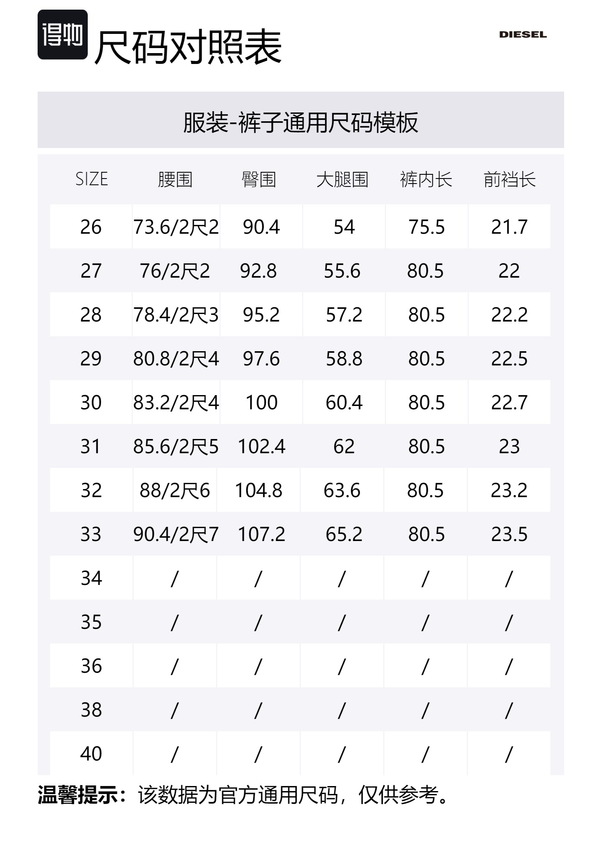Click the black 得物 app logo
This screenshot has width=603, height=868.
(62, 35)
